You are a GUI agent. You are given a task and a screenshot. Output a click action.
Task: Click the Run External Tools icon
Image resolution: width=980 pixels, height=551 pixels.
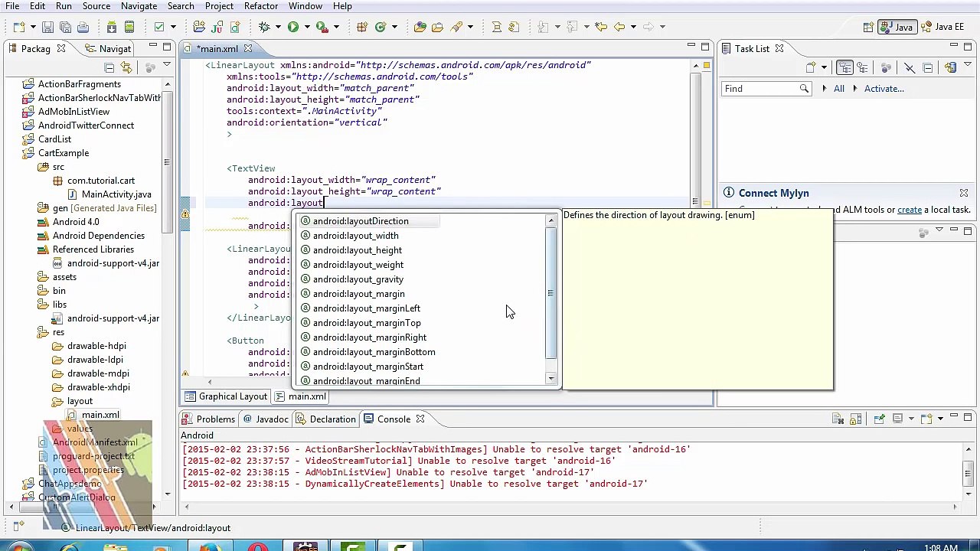click(x=322, y=27)
